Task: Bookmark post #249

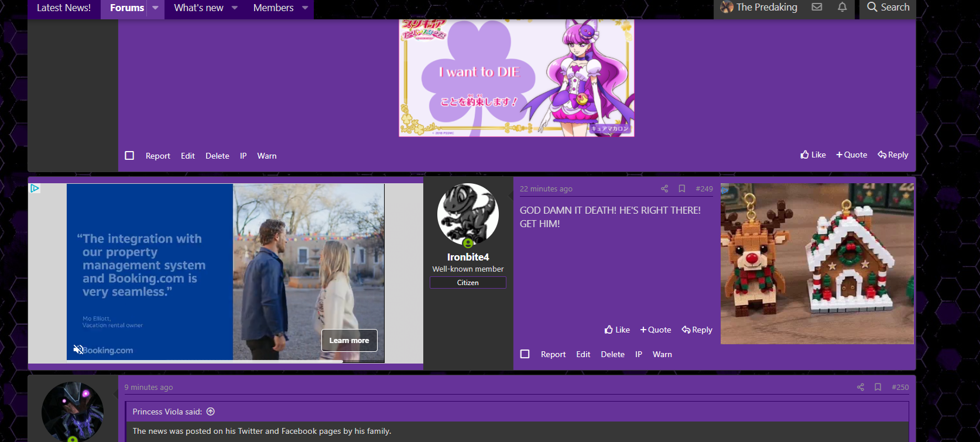Action: point(682,189)
